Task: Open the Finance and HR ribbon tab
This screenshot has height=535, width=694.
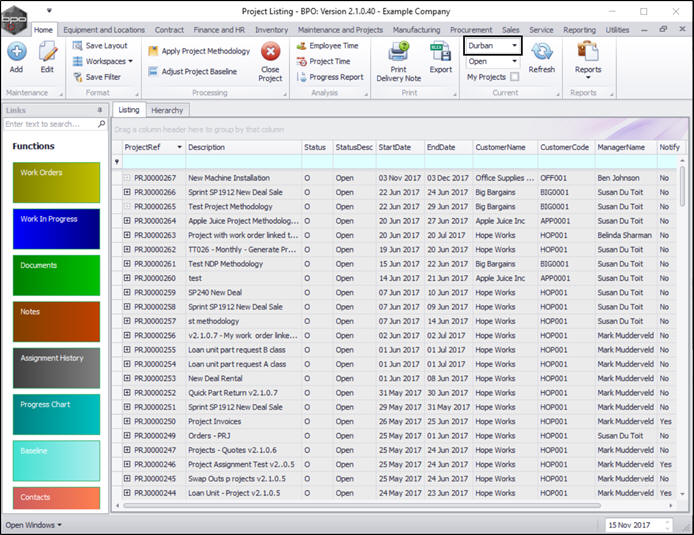Action: pos(219,30)
